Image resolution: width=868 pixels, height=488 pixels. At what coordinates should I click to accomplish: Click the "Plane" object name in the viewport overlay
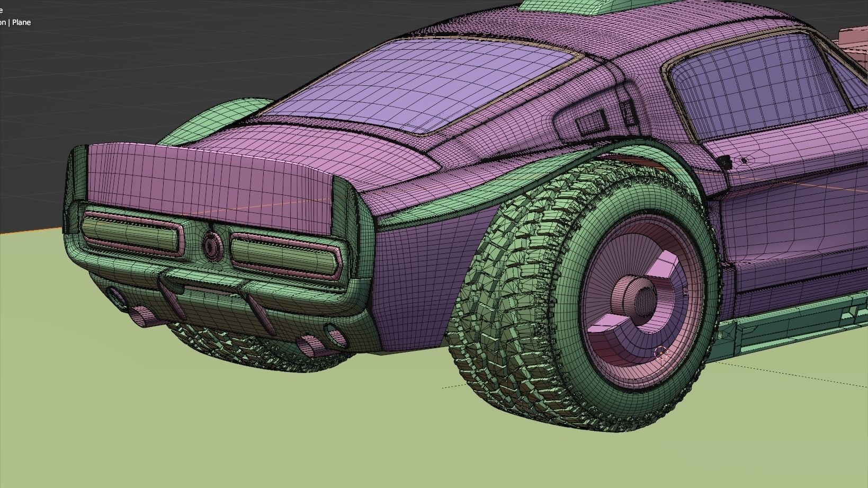pyautogui.click(x=21, y=22)
